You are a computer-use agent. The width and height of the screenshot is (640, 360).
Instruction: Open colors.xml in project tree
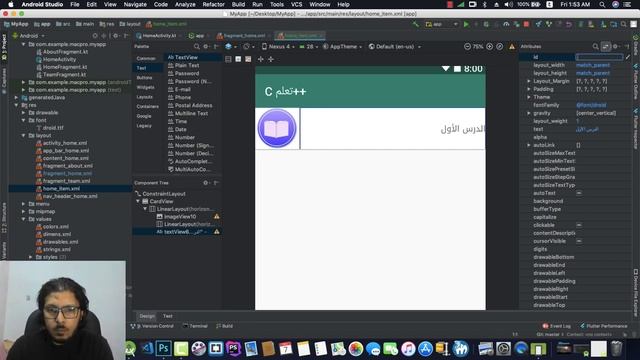56,227
